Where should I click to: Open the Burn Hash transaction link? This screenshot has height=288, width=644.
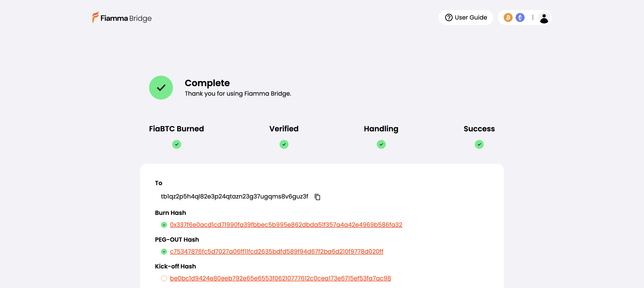pos(286,225)
